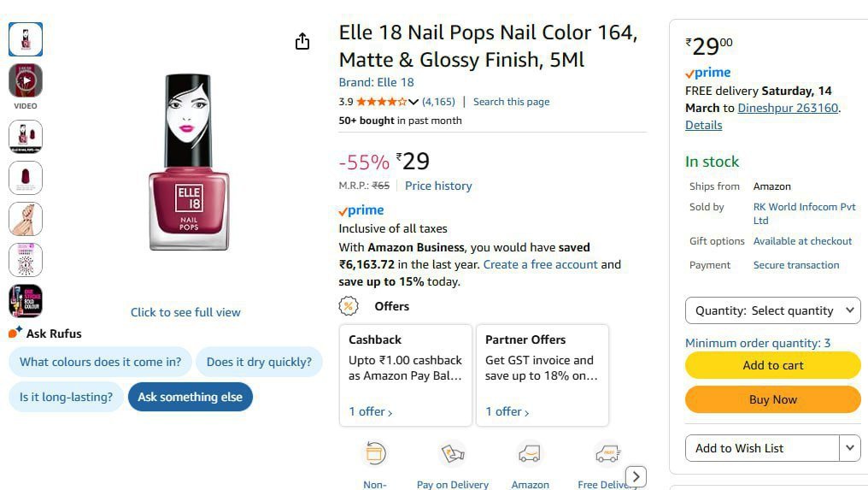The height and width of the screenshot is (490, 868).
Task: Click the Pay on Delivery icon
Action: tap(452, 453)
